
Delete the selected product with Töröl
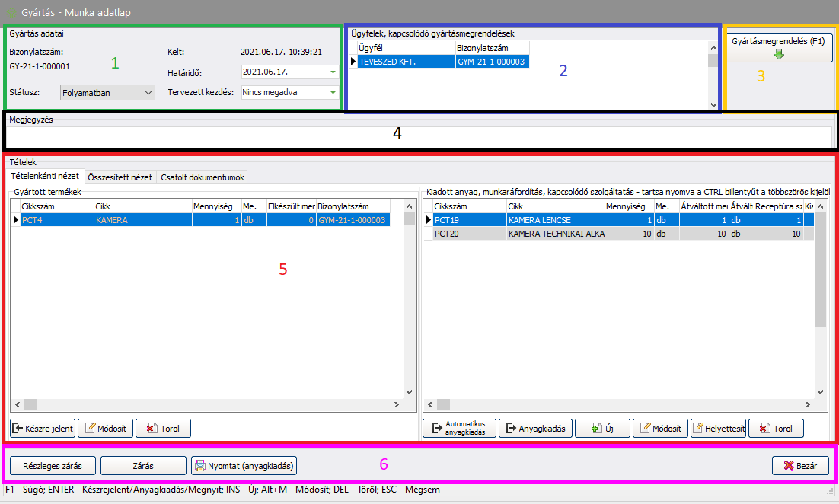point(163,429)
